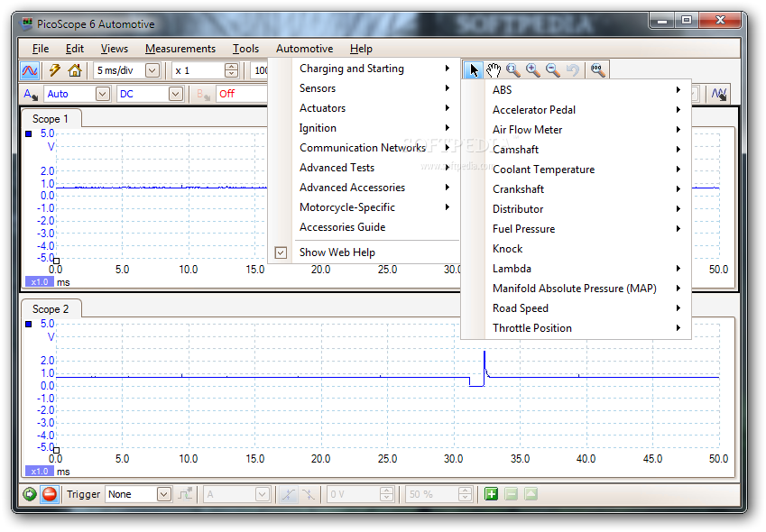Screen dimensions: 766x532
Task: Select the arrow pointer tool
Action: click(474, 70)
